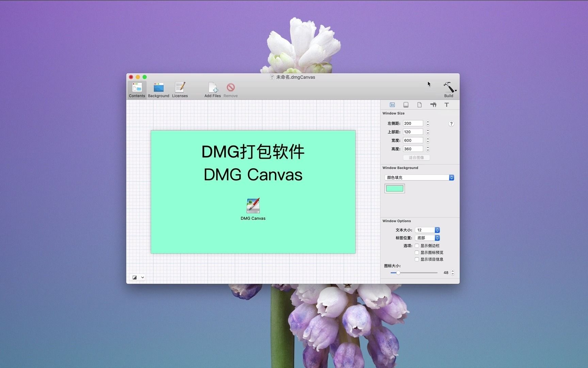The image size is (588, 368).
Task: Select the file inspector tab icon
Action: (420, 105)
